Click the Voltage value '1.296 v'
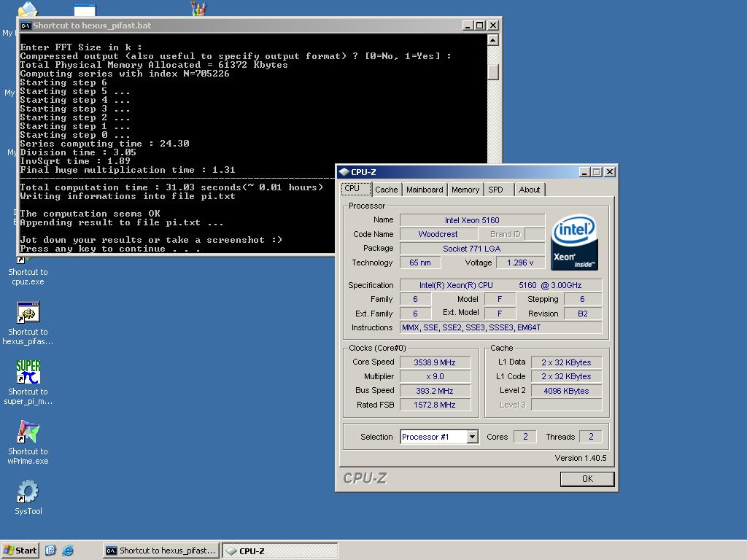The image size is (747, 560). pos(520,262)
